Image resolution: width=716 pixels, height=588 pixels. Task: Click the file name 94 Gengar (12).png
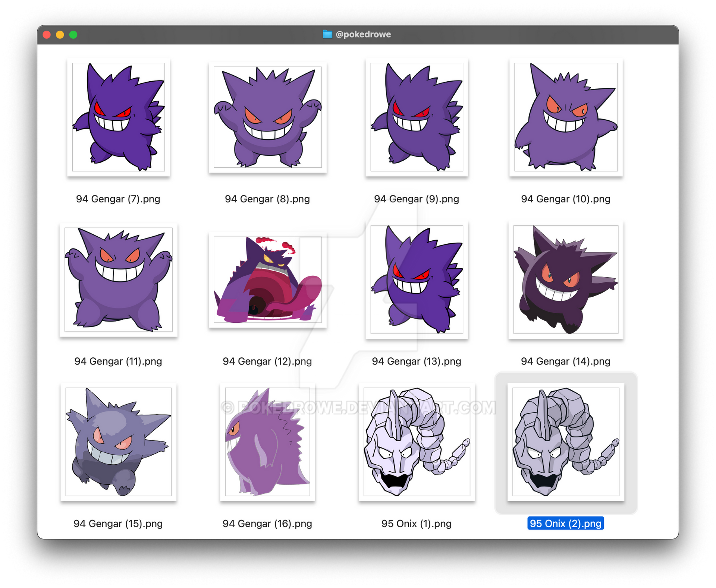[x=267, y=361]
